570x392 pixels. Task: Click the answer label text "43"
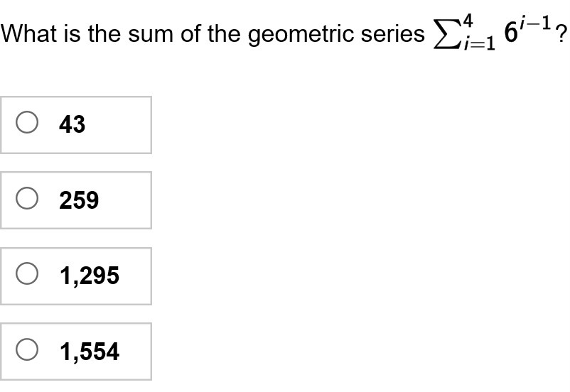click(72, 124)
